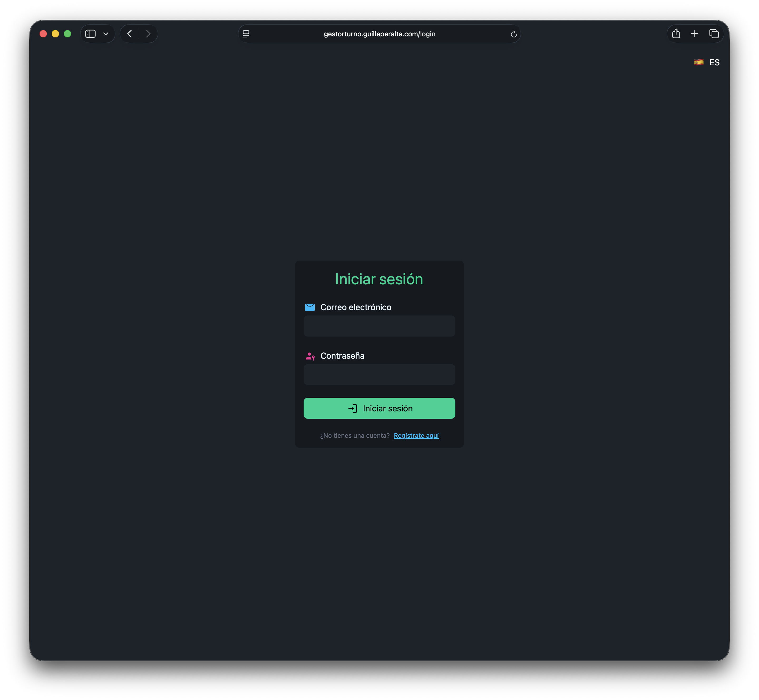
Task: Click inside the Contraseña input field
Action: (x=379, y=375)
